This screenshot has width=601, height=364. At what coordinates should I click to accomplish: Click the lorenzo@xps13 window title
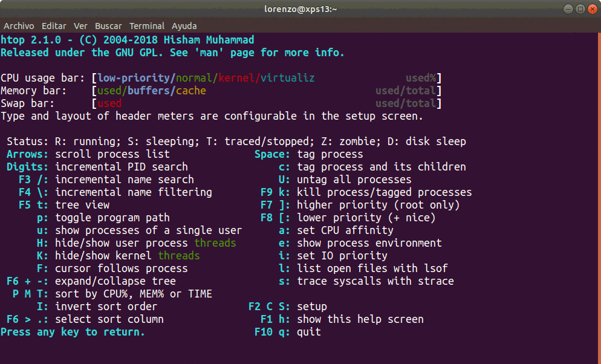(x=300, y=9)
